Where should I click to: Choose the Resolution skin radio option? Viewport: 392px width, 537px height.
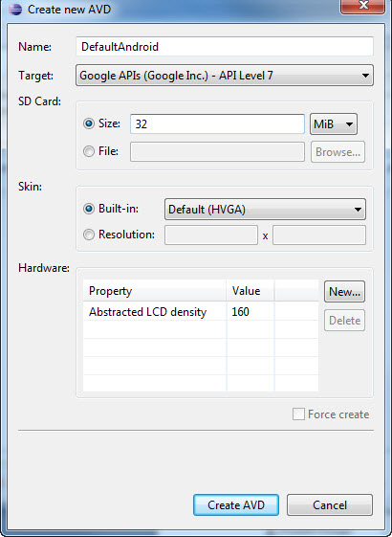tap(89, 235)
